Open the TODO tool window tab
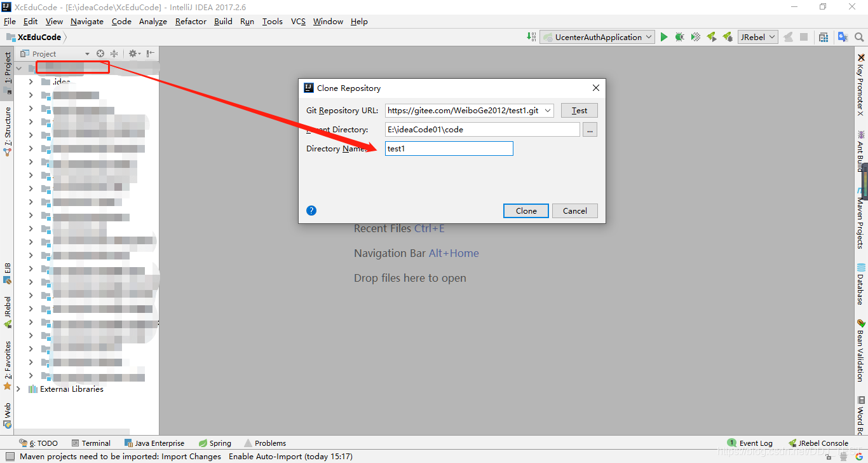Image resolution: width=868 pixels, height=463 pixels. pos(39,443)
